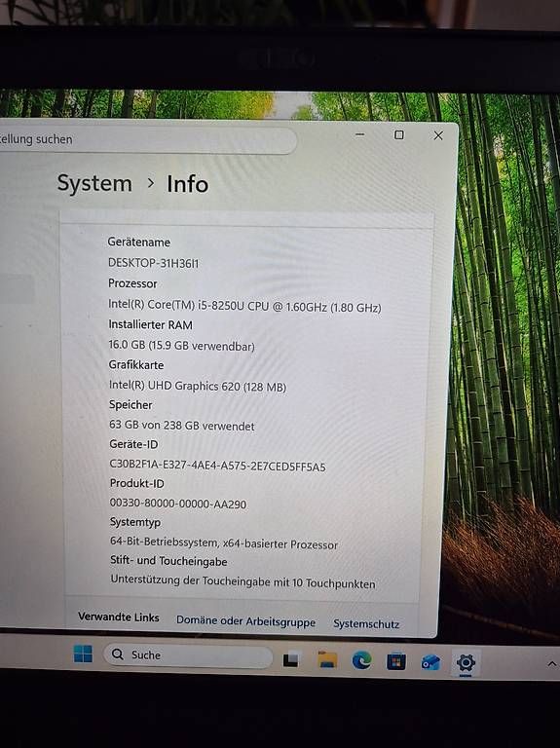This screenshot has width=560, height=748.
Task: Open Microsoft Store from the taskbar
Action: pyautogui.click(x=396, y=661)
